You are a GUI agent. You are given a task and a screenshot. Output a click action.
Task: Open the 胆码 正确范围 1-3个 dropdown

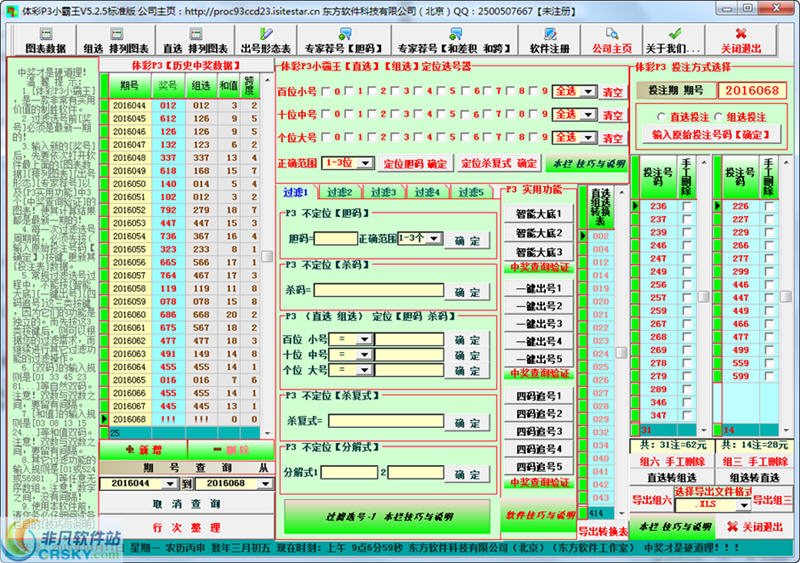pyautogui.click(x=434, y=238)
